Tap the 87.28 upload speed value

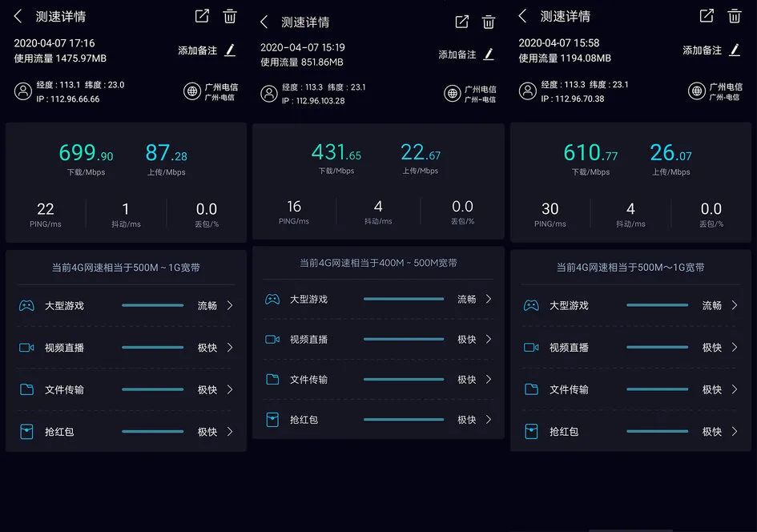tap(166, 152)
